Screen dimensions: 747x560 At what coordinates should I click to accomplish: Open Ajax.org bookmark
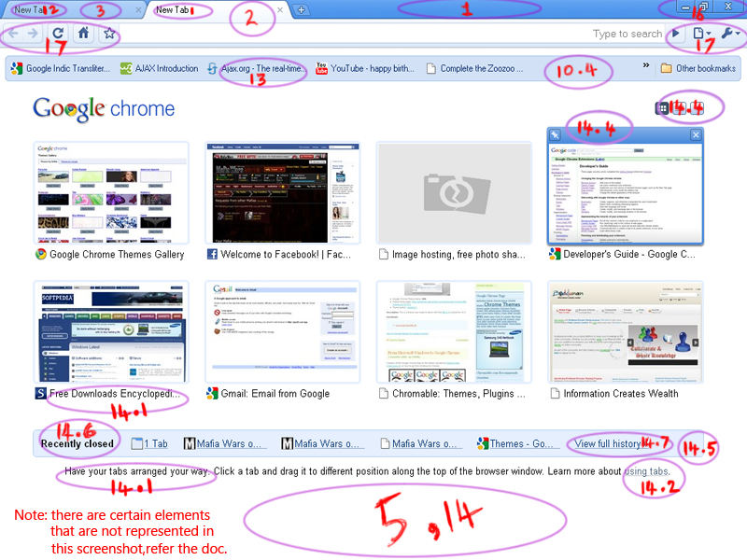(x=256, y=68)
